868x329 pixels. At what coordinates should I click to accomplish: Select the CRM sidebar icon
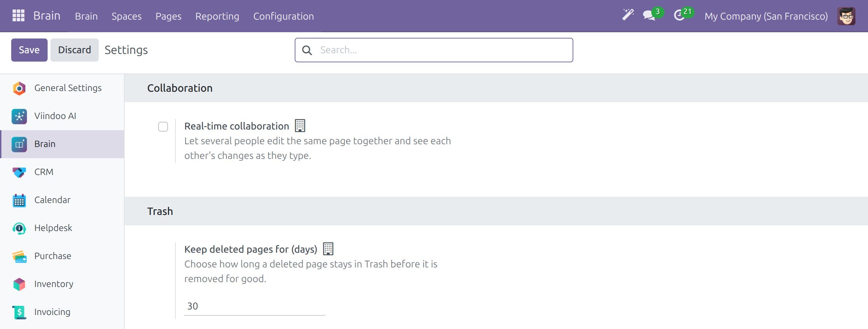(19, 172)
